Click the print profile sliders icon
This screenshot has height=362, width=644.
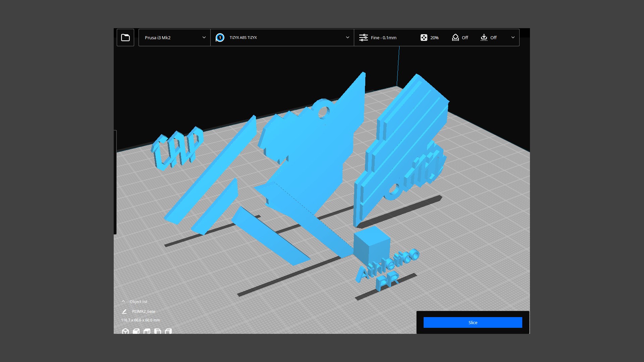[x=364, y=38]
